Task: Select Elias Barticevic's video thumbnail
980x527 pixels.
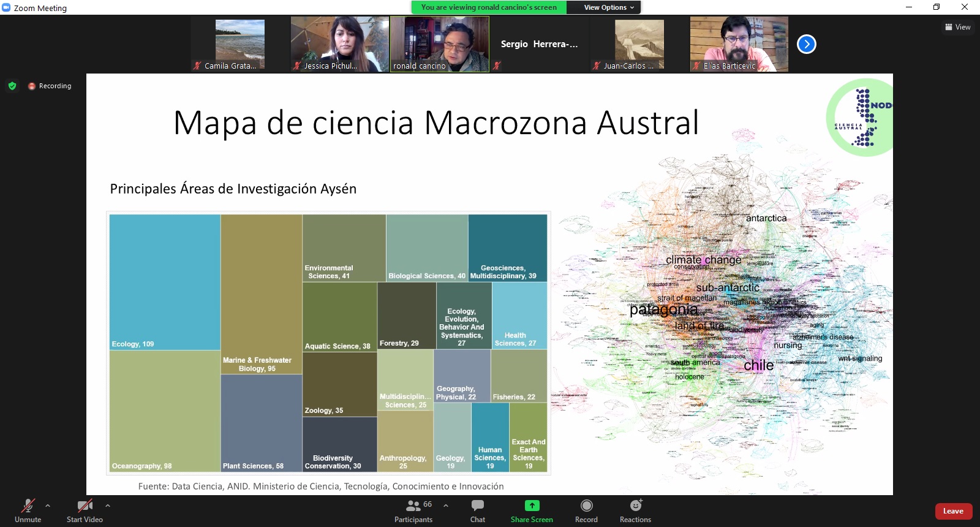Action: 739,44
